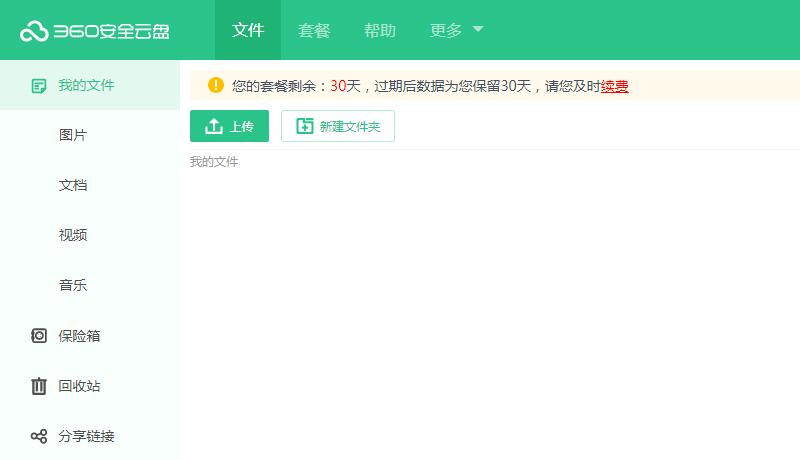Switch to the 套餐 tab
Viewport: 800px width, 460px height.
[x=314, y=30]
